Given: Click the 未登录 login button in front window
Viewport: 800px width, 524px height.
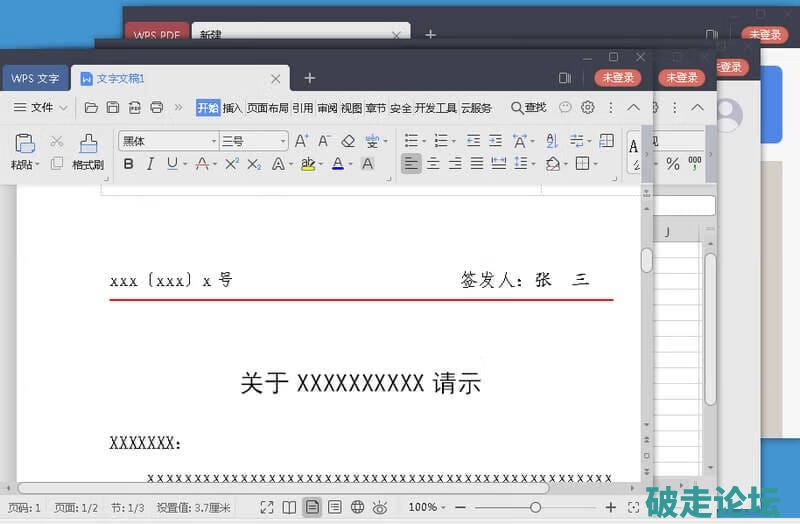Looking at the screenshot, I should [x=618, y=78].
